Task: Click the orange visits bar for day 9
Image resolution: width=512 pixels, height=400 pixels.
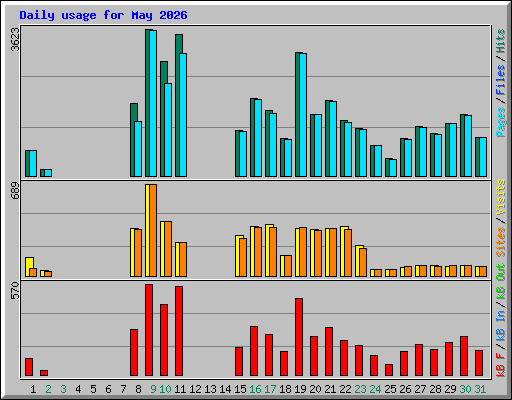Action: pyautogui.click(x=153, y=230)
